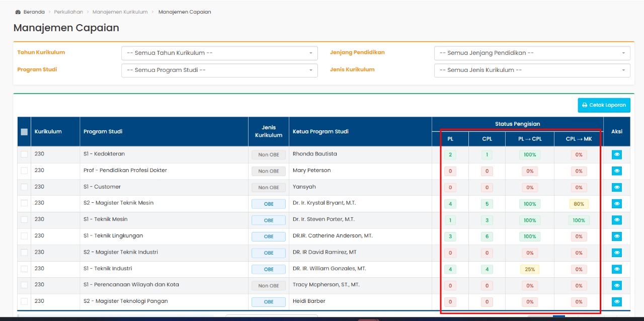
Task: Click the eye icon in S1 - Teknik Lingkungan row
Action: pyautogui.click(x=617, y=236)
